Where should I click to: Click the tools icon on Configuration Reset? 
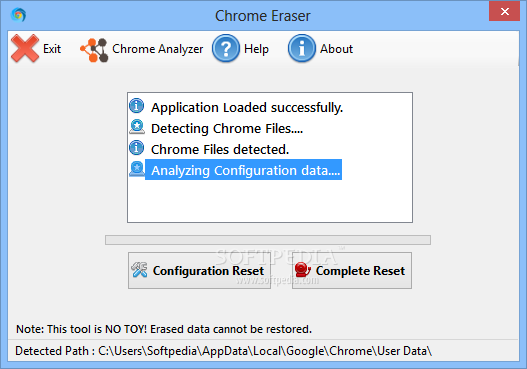tap(139, 270)
